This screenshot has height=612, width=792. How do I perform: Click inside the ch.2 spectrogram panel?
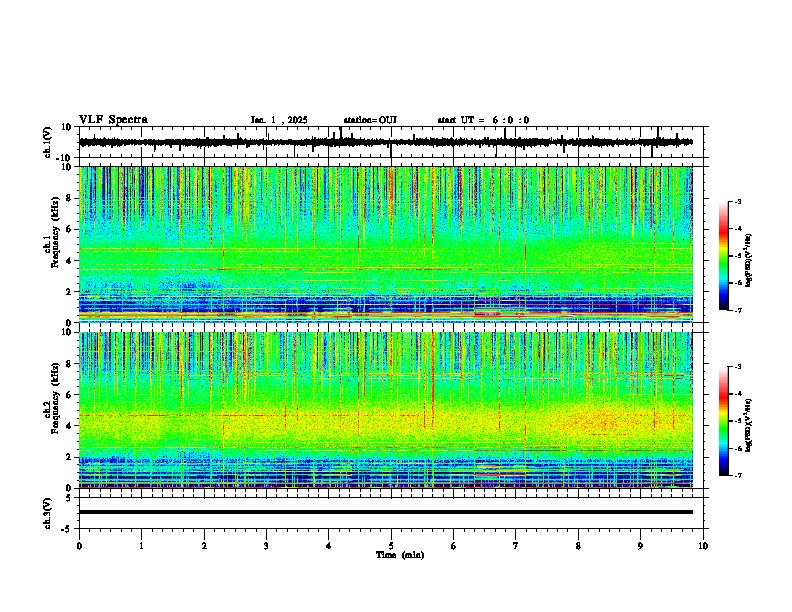coord(386,410)
